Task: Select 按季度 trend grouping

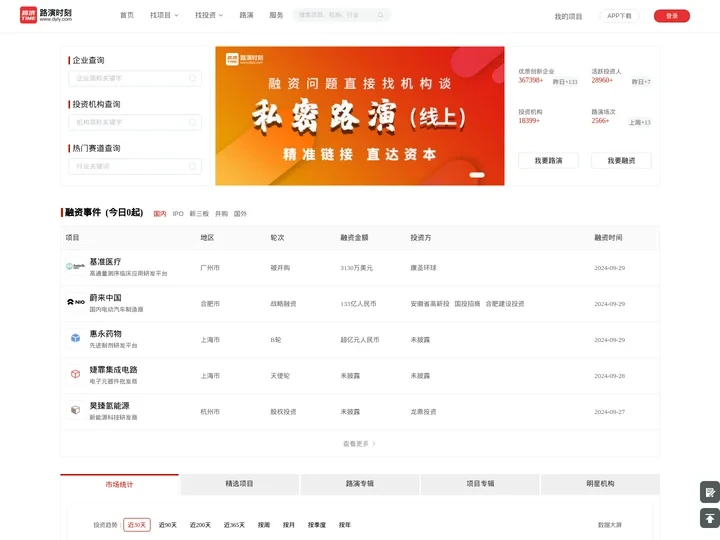Action: point(317,525)
